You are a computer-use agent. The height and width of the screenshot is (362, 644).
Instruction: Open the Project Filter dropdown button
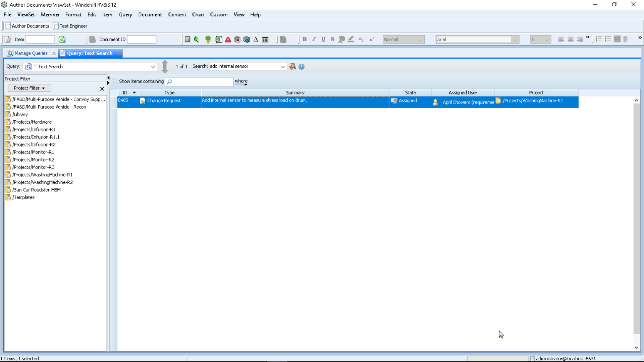tap(30, 88)
